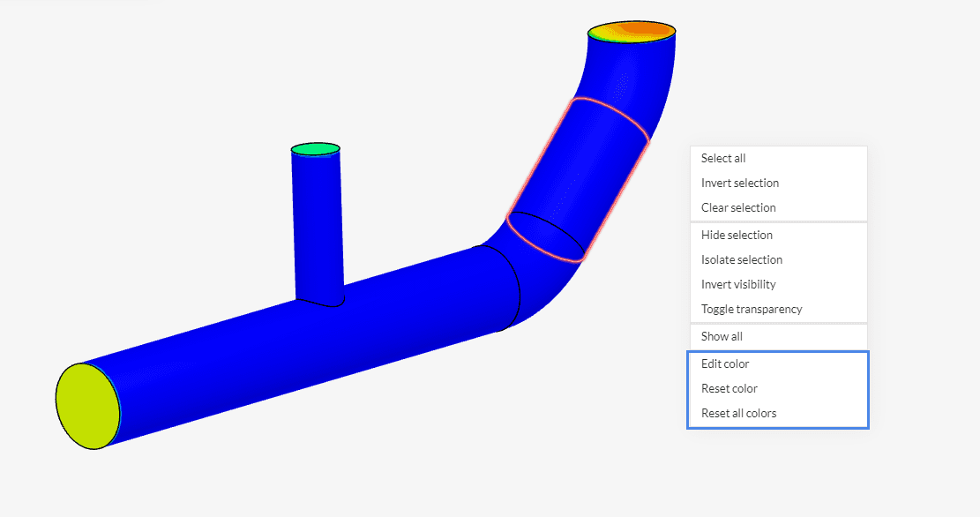Toggle transparency from context menu
This screenshot has height=517, width=980.
(x=752, y=310)
